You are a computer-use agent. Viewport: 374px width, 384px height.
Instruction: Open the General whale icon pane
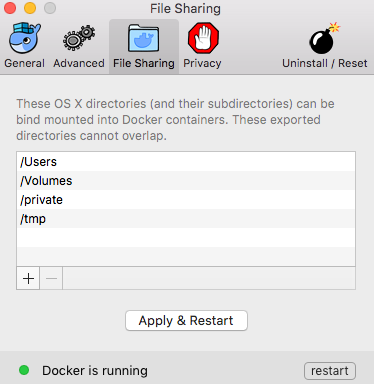(x=24, y=38)
